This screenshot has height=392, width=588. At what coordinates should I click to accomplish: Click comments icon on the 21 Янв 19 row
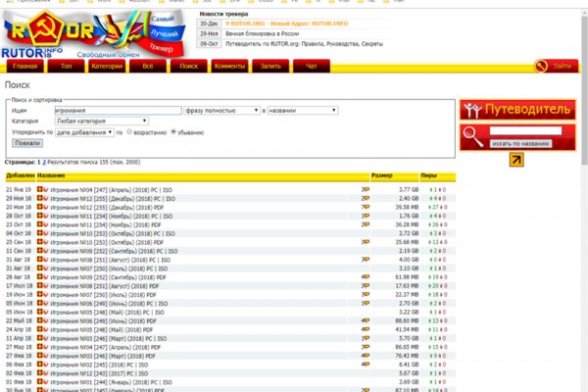point(366,189)
